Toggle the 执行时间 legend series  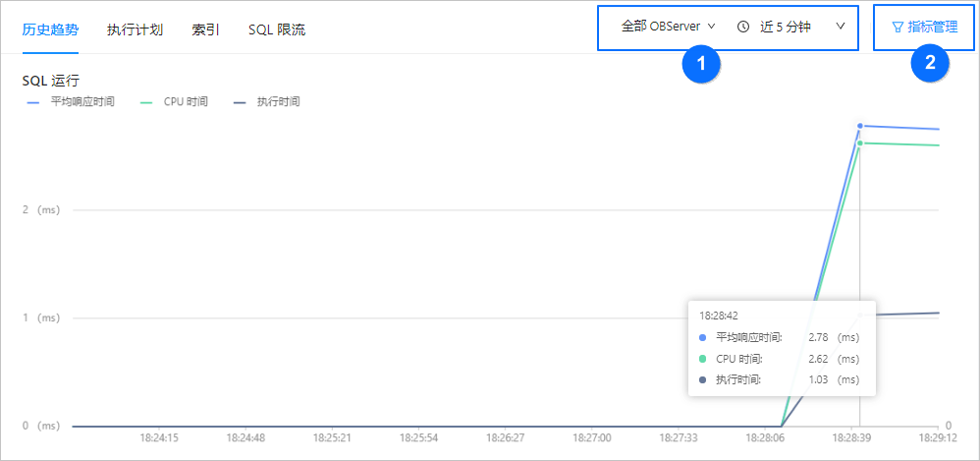(x=266, y=102)
